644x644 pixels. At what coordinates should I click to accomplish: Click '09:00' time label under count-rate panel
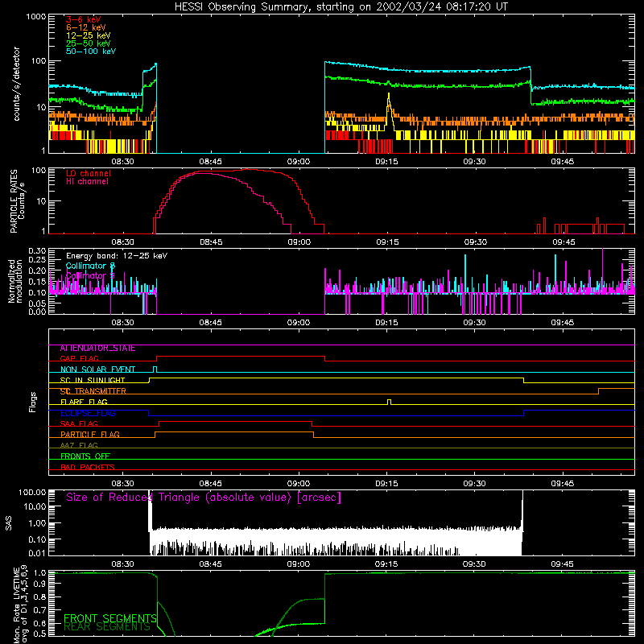click(299, 162)
